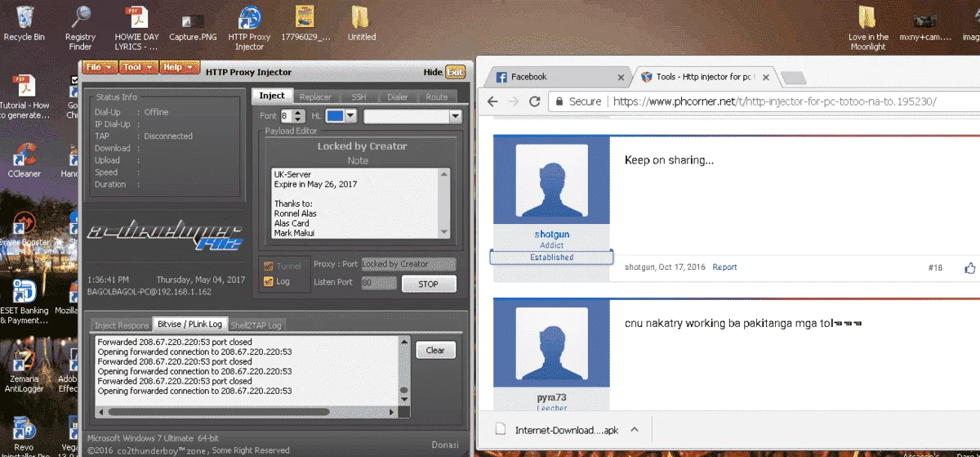Open a new Chrome tab

click(794, 78)
